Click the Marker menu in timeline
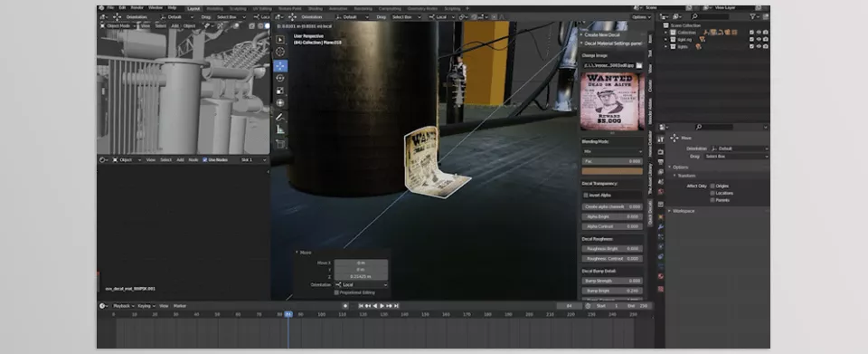This screenshot has height=354, width=868. [180, 306]
